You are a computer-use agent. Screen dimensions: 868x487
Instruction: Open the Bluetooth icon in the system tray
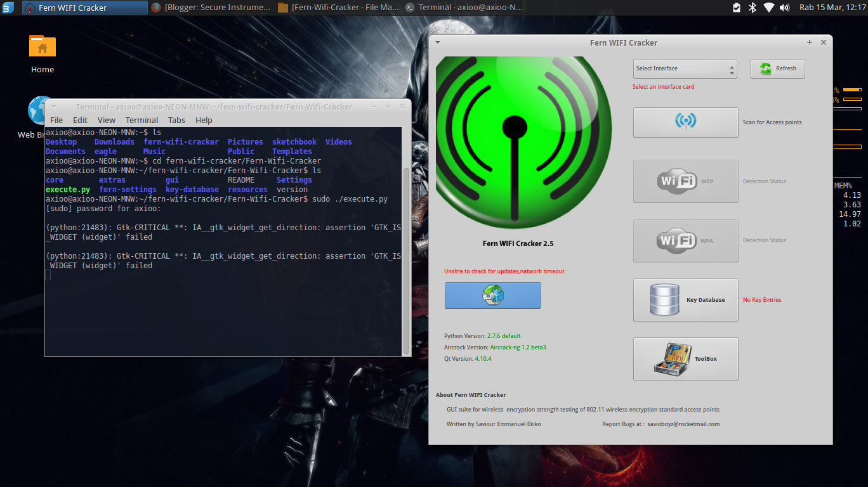[x=751, y=8]
